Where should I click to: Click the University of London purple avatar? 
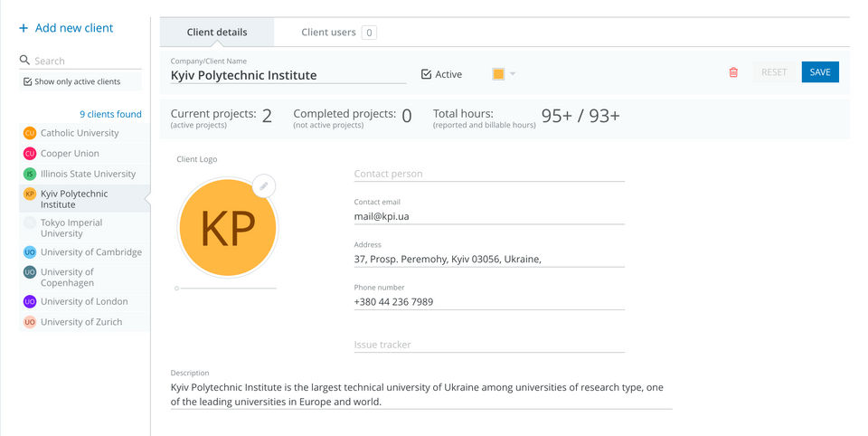click(x=30, y=301)
